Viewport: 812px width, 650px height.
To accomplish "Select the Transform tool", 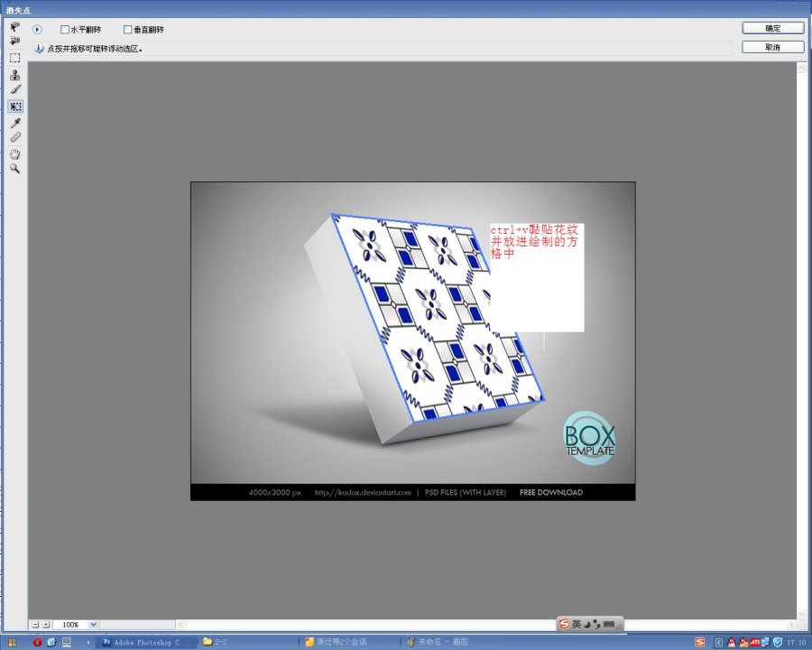I will (x=15, y=107).
